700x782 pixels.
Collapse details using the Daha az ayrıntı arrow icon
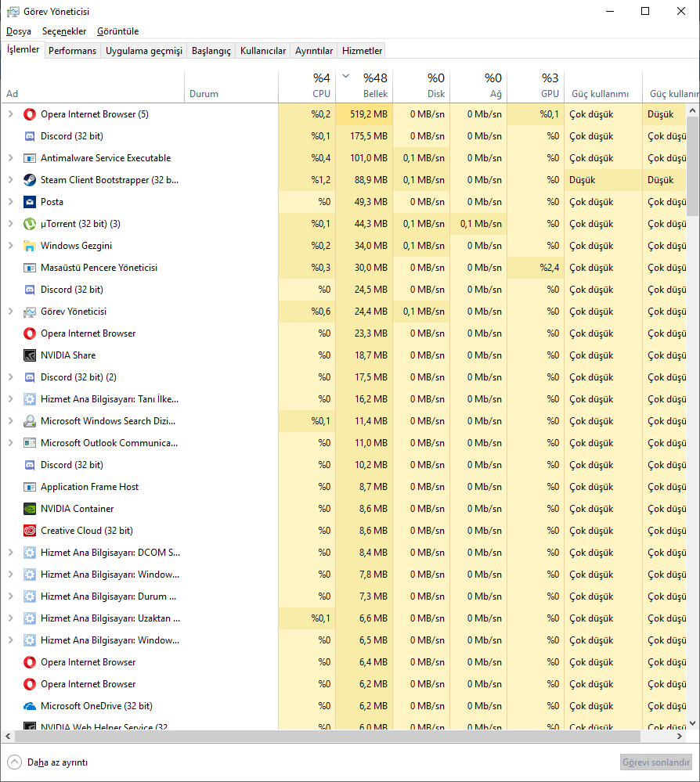[x=14, y=762]
